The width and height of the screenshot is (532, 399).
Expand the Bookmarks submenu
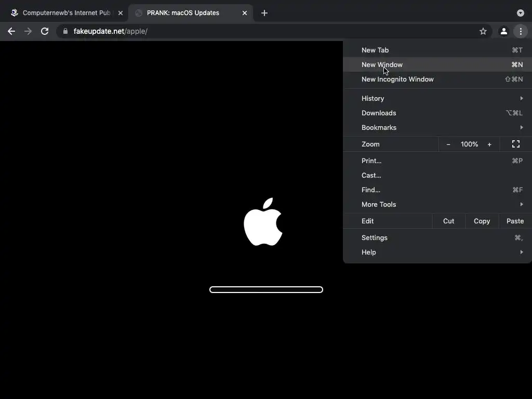click(x=437, y=128)
